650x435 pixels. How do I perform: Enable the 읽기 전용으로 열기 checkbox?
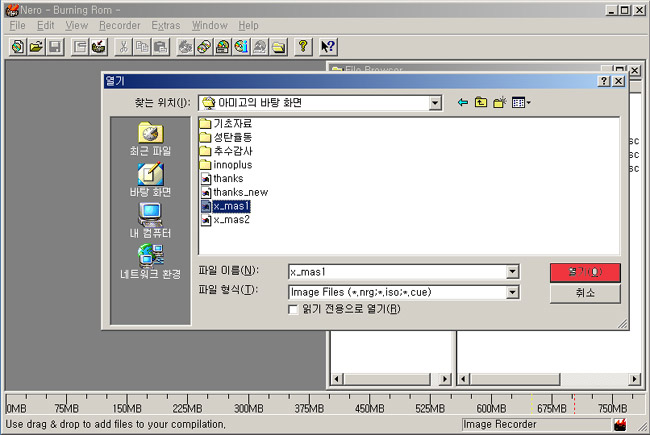click(x=293, y=309)
